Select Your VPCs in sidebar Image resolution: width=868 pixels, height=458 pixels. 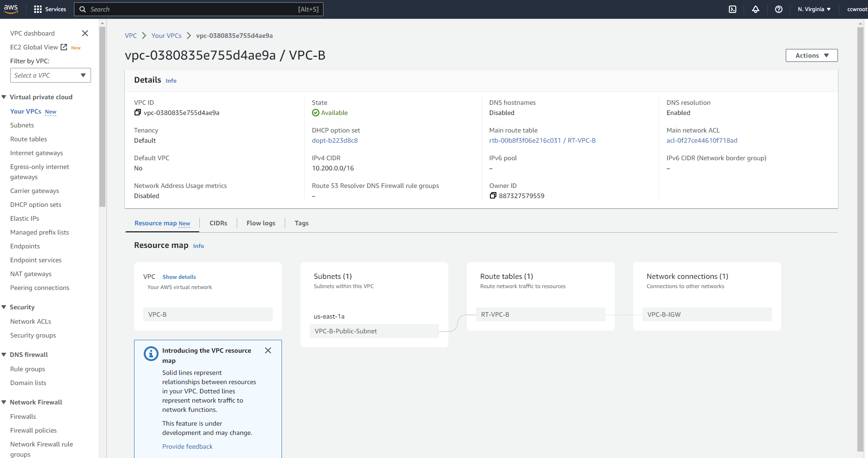[x=25, y=111]
